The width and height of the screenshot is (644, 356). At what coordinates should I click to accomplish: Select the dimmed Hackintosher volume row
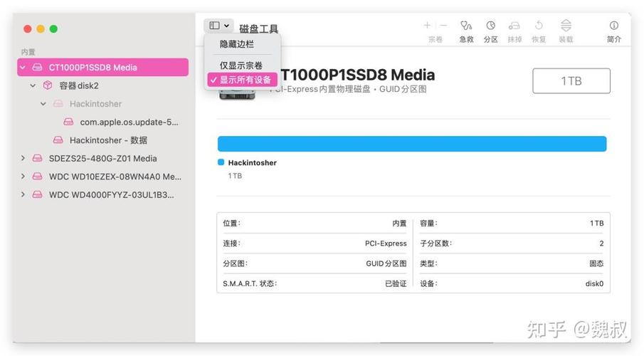click(102, 103)
